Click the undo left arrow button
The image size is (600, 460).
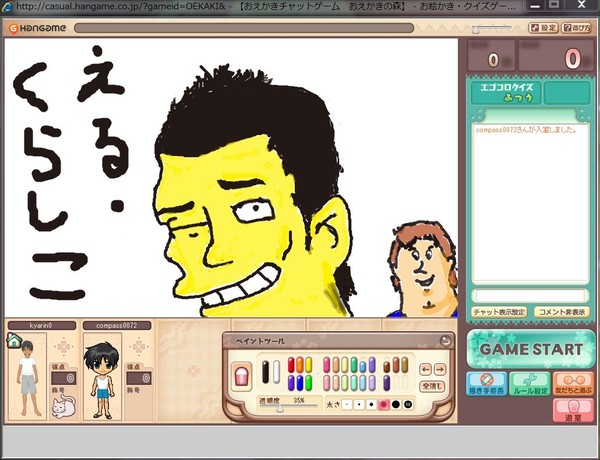[425, 369]
